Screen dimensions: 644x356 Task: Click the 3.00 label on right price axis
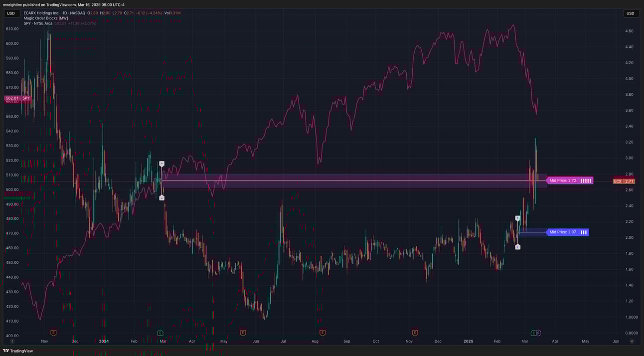coord(629,158)
